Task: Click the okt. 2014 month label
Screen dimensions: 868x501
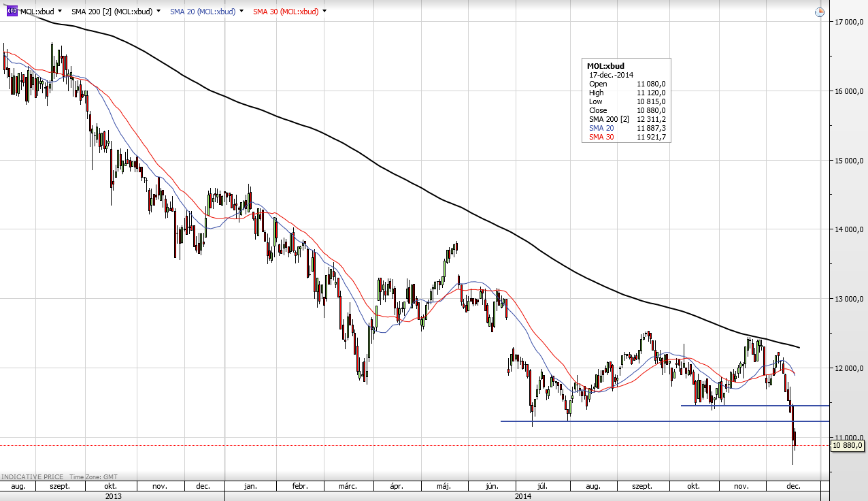Action: 694,487
